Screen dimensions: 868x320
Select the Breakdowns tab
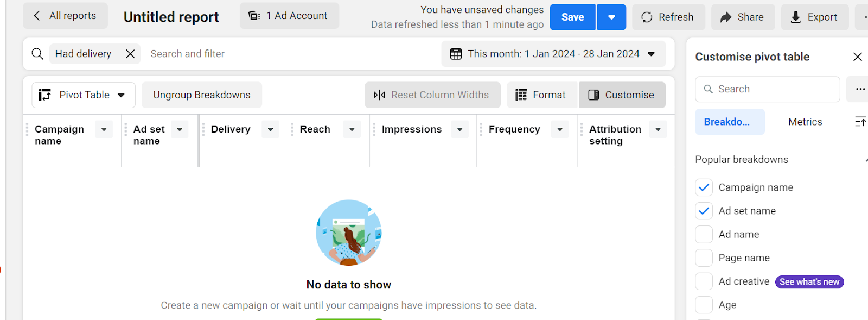730,122
